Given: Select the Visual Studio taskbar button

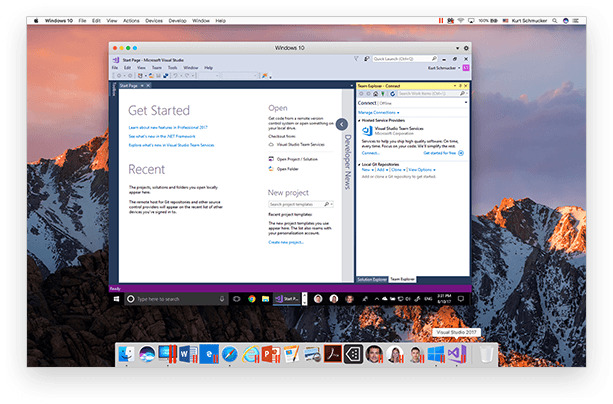Looking at the screenshot, I should click(x=287, y=299).
